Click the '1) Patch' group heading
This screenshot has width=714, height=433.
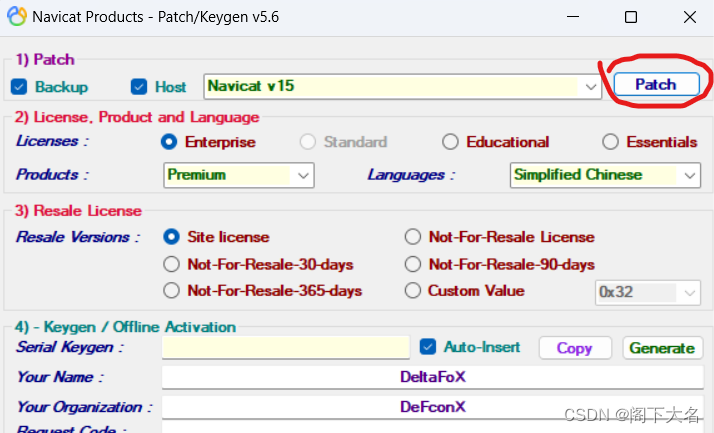45,60
